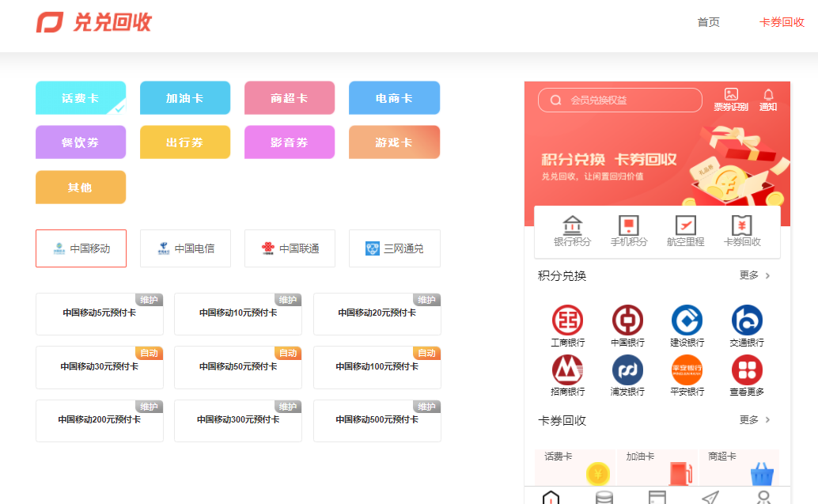Open the 卡券回收 navigation item
The image size is (818, 504).
(782, 22)
